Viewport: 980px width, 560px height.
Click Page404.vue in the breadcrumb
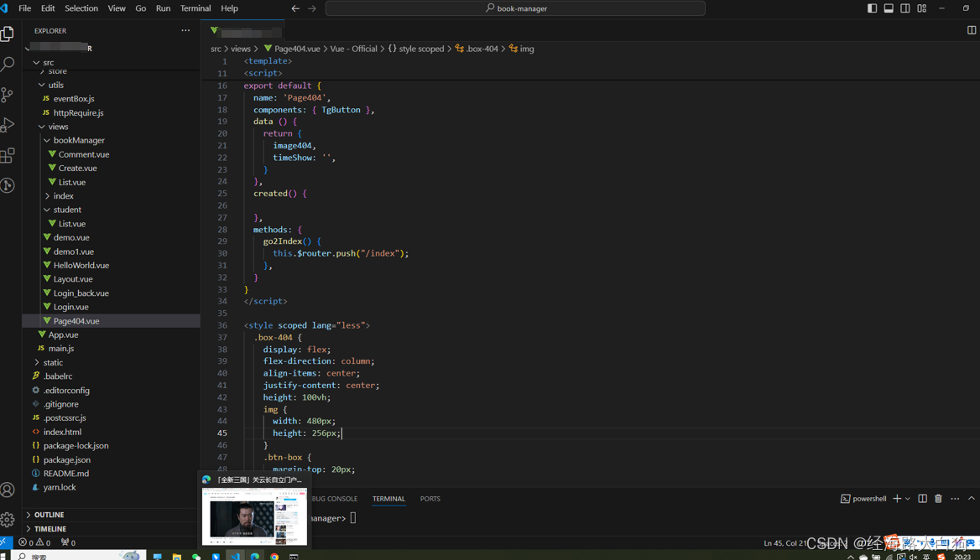(x=297, y=49)
